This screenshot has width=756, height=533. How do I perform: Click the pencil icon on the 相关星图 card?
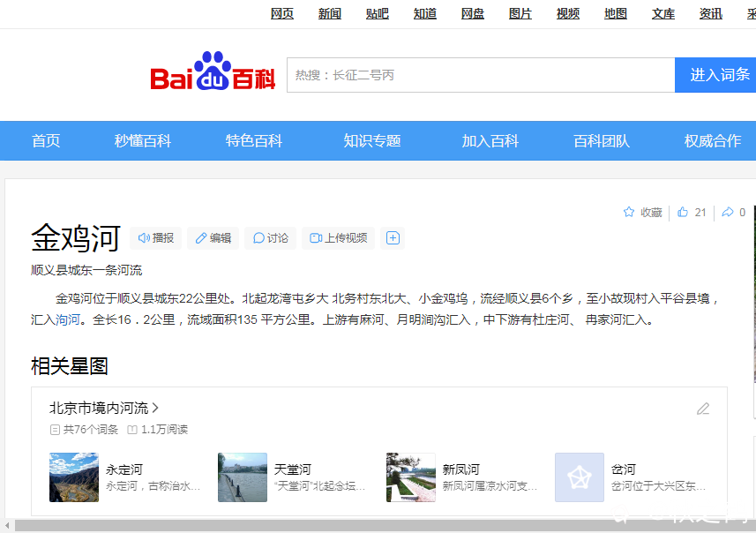[703, 409]
